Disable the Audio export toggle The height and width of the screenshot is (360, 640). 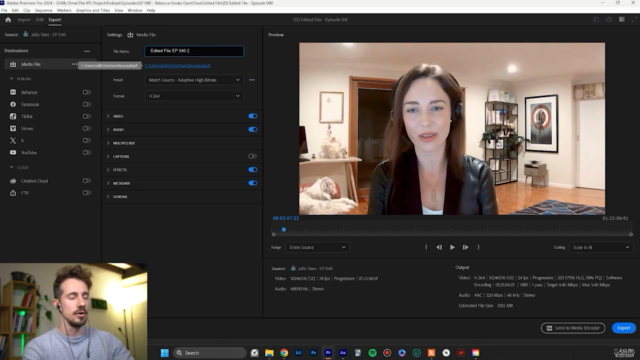[253, 129]
